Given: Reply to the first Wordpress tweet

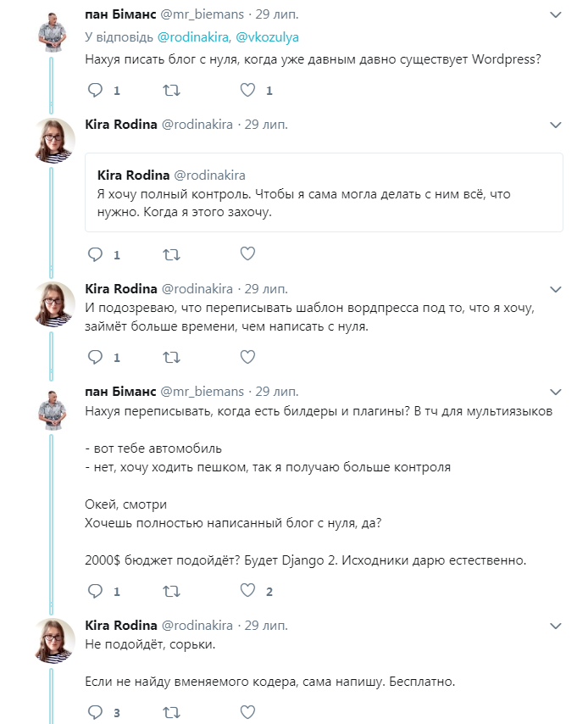Looking at the screenshot, I should coord(96,90).
